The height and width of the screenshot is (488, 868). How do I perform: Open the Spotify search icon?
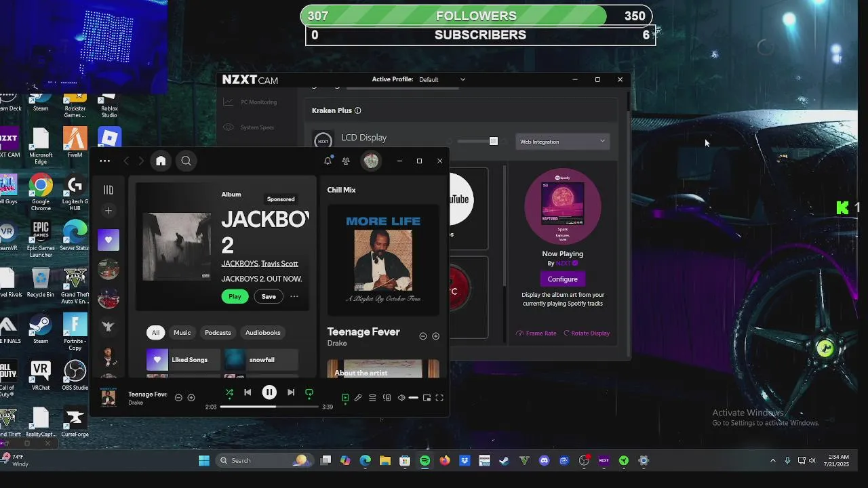186,161
